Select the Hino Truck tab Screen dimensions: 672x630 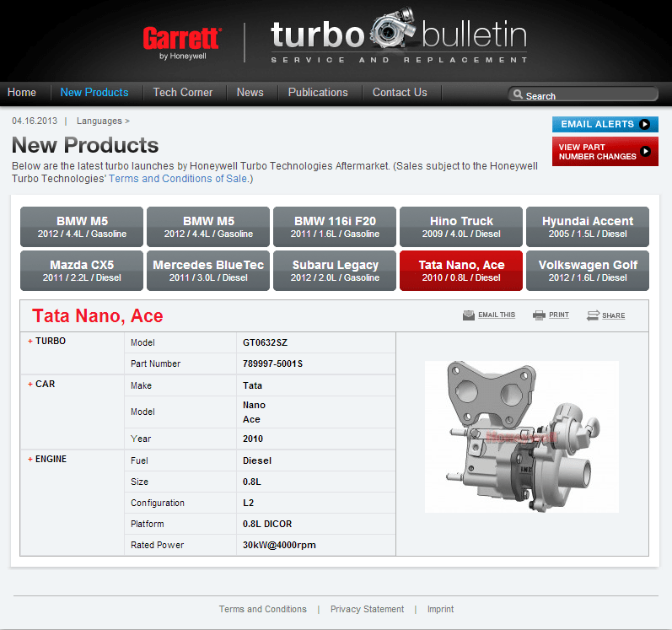click(461, 227)
